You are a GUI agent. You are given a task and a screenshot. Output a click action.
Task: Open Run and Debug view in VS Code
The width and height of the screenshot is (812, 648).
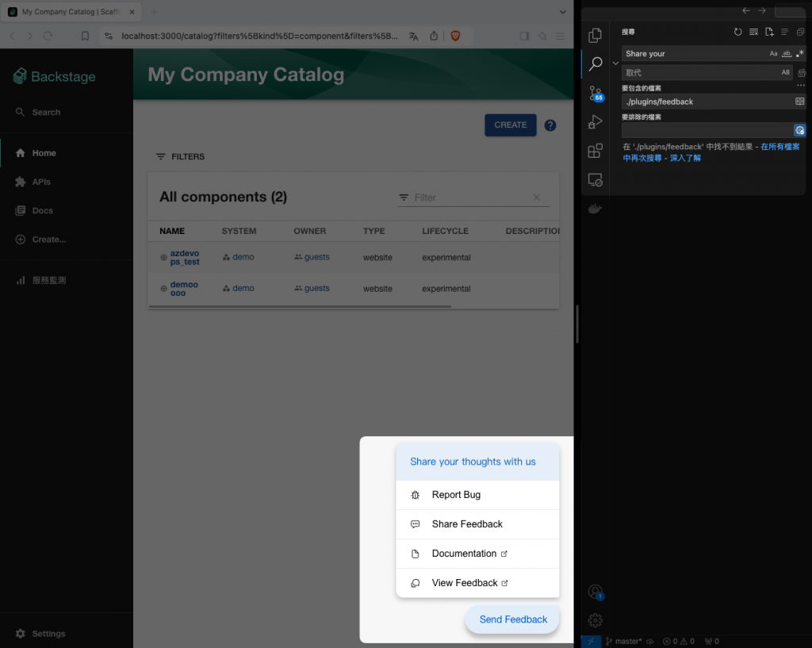coord(595,122)
